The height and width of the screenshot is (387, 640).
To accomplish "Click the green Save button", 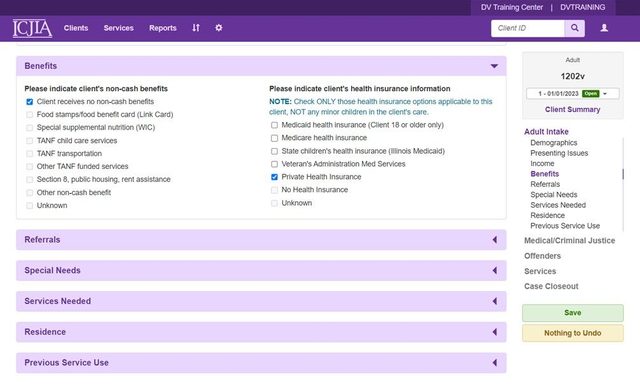I will (573, 313).
